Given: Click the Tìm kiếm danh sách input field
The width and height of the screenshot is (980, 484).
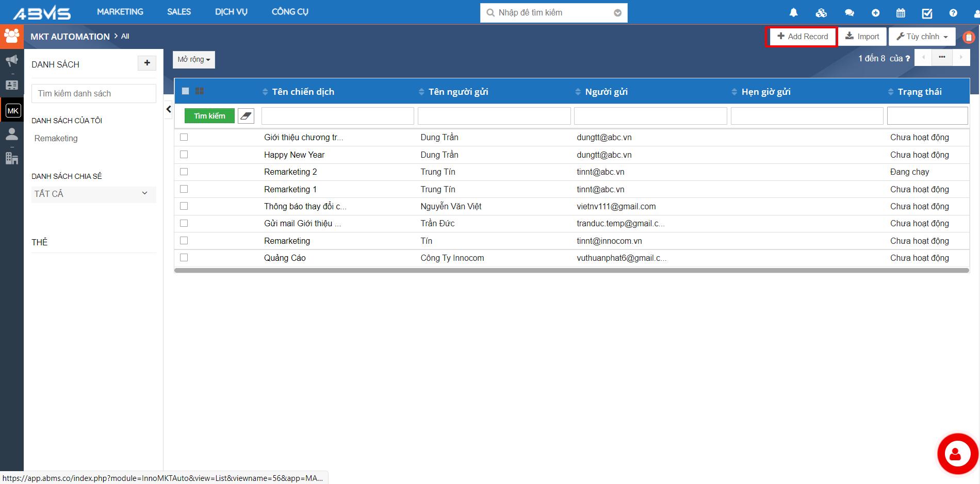Looking at the screenshot, I should [x=93, y=93].
